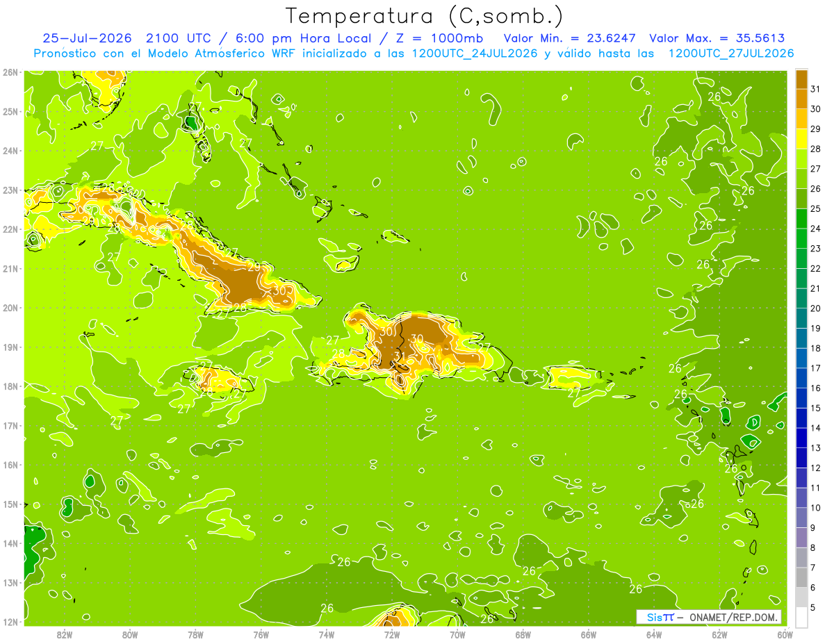
Task: Click the "12N" latitude axis label
Action: [x=10, y=622]
